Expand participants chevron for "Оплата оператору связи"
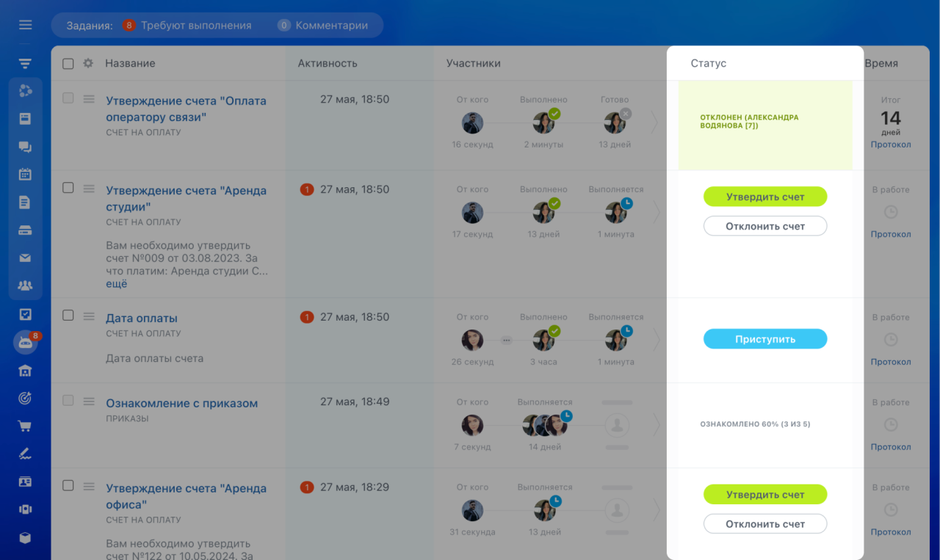940x560 pixels. 654,123
